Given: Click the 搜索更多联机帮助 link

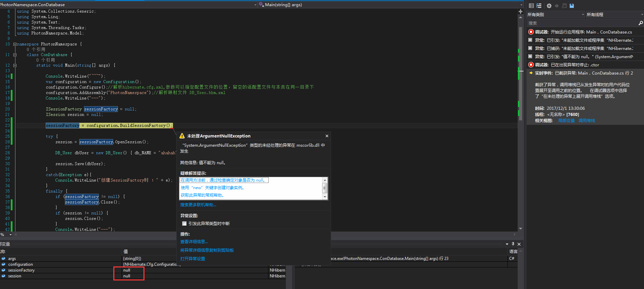Looking at the screenshot, I should pyautogui.click(x=198, y=205).
